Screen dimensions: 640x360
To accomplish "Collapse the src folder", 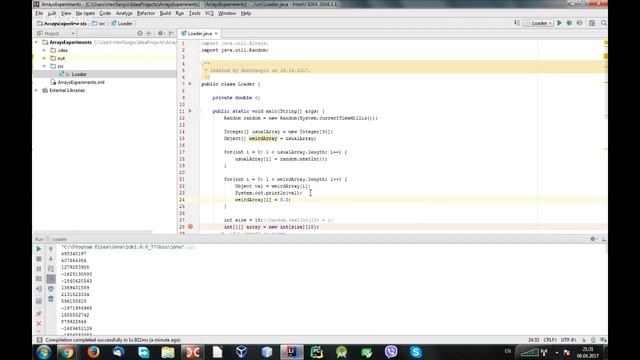I will click(44, 66).
